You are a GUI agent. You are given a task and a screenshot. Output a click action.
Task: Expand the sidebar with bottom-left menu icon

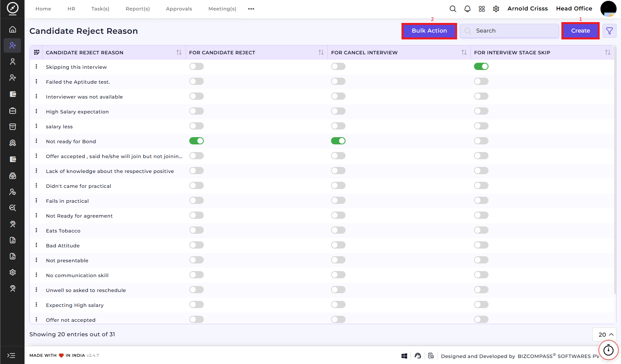[x=11, y=356]
